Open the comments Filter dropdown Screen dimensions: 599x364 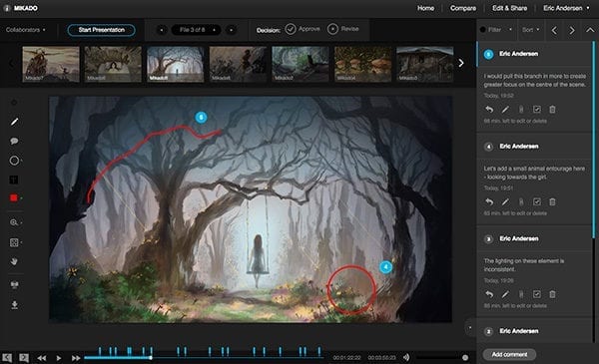495,29
